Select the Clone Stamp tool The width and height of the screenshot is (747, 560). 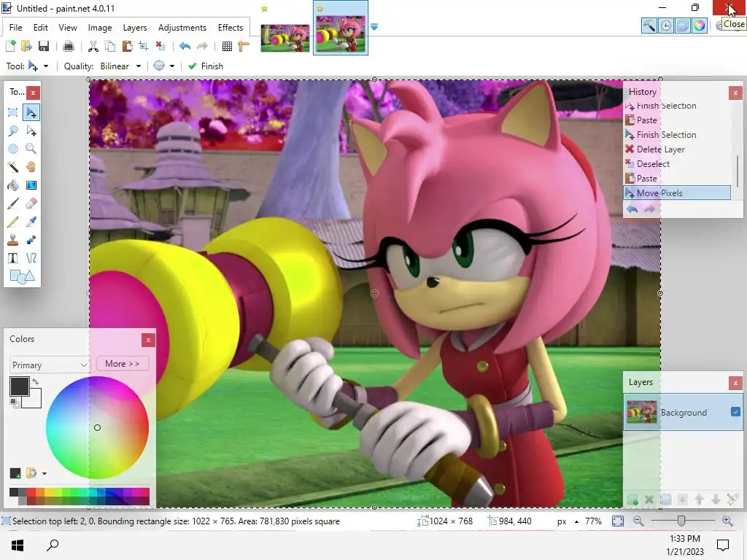click(13, 240)
